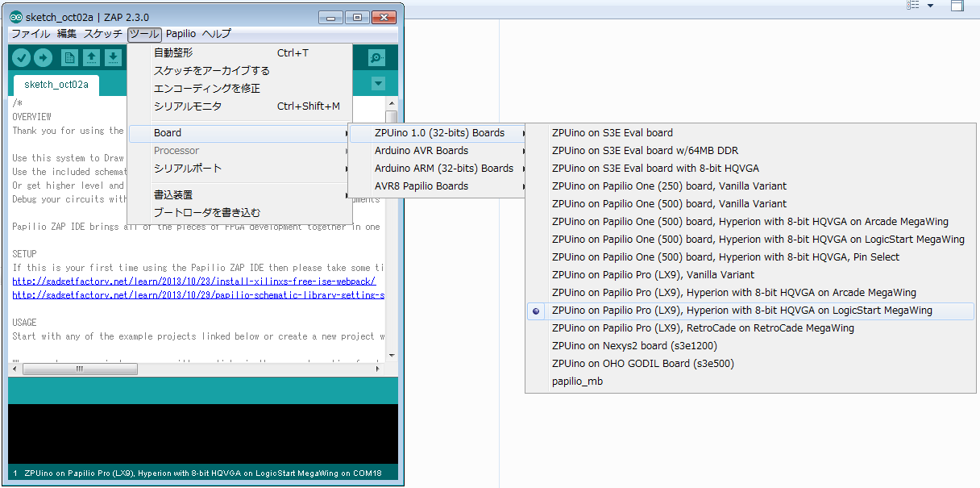Click the view options icon in background window

tap(913, 6)
